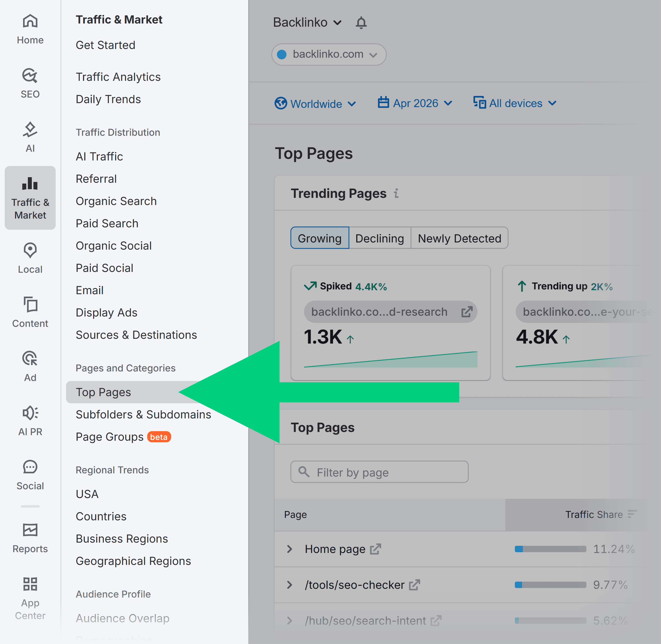Open Geographical Regions report

[x=134, y=561]
